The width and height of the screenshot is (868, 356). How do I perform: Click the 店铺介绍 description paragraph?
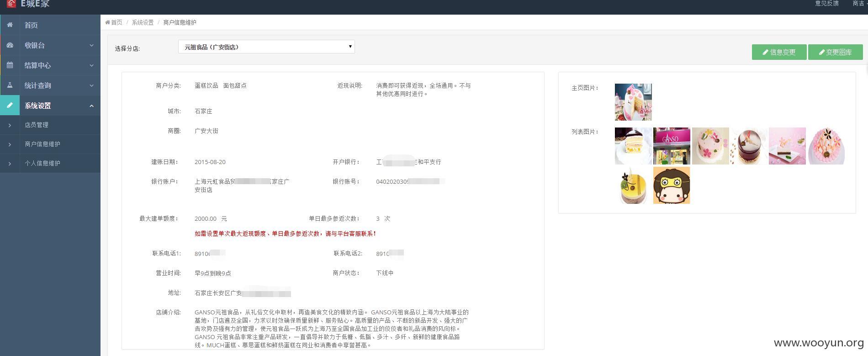pos(332,329)
